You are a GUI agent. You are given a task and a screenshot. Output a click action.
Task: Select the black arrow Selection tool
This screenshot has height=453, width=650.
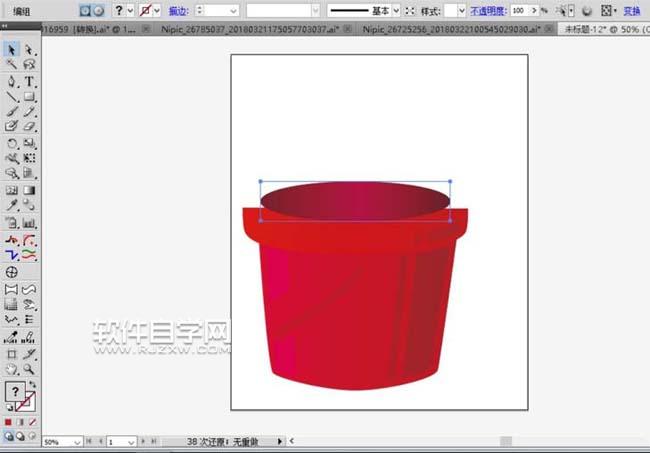[x=11, y=49]
